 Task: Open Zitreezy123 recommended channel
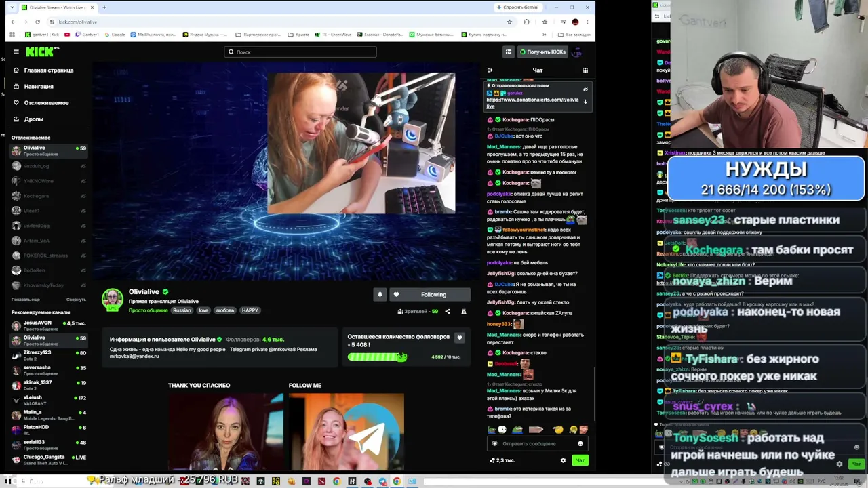pos(49,355)
